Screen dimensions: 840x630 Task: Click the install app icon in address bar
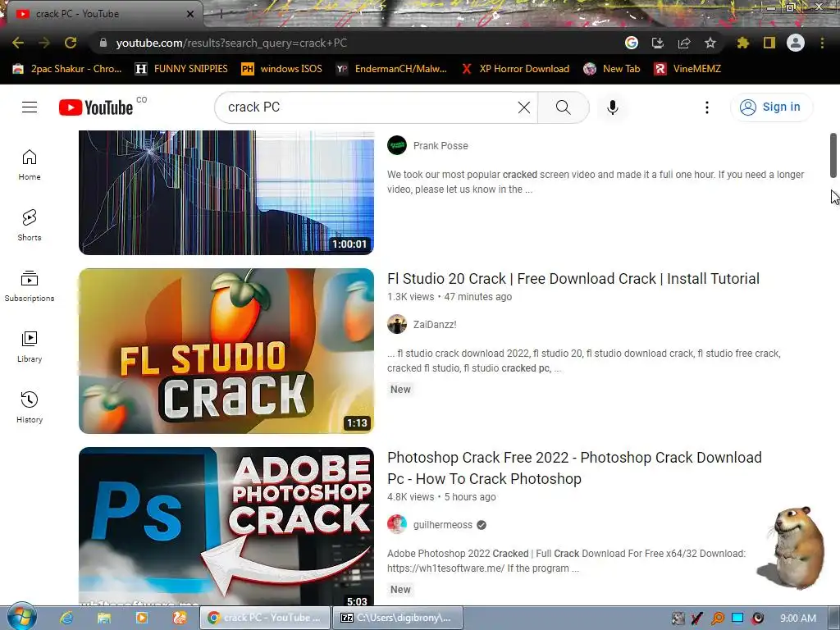pos(657,43)
